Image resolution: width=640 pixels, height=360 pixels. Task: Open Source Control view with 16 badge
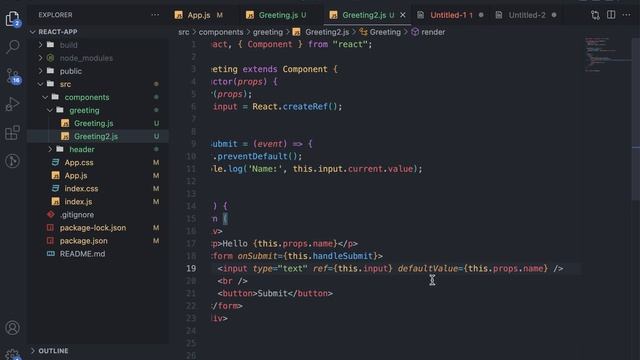13,76
